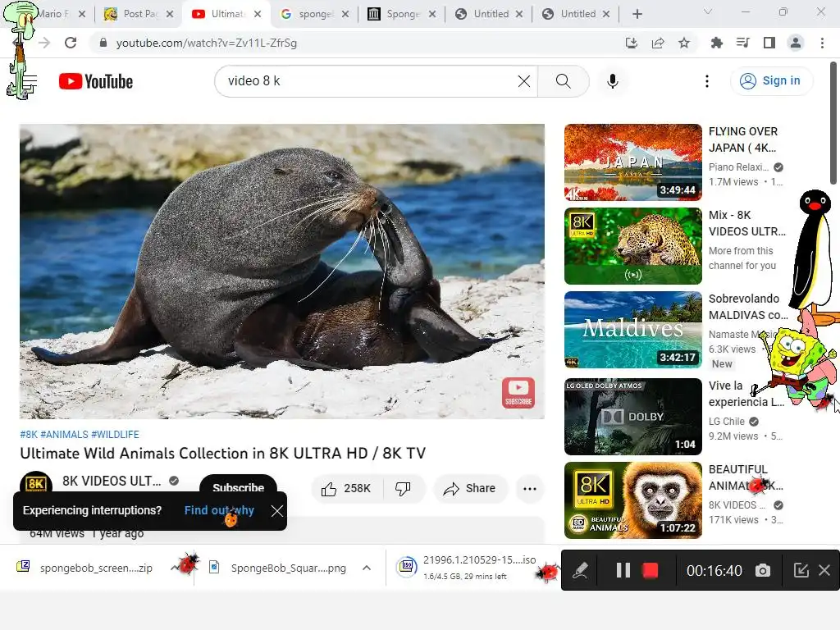Subscribe to 8K VIDEOS ULT channel
Image resolution: width=840 pixels, height=630 pixels.
pyautogui.click(x=239, y=484)
